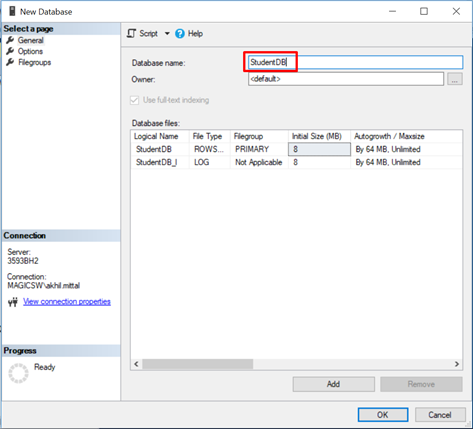Click the Script icon in toolbar

(x=131, y=33)
